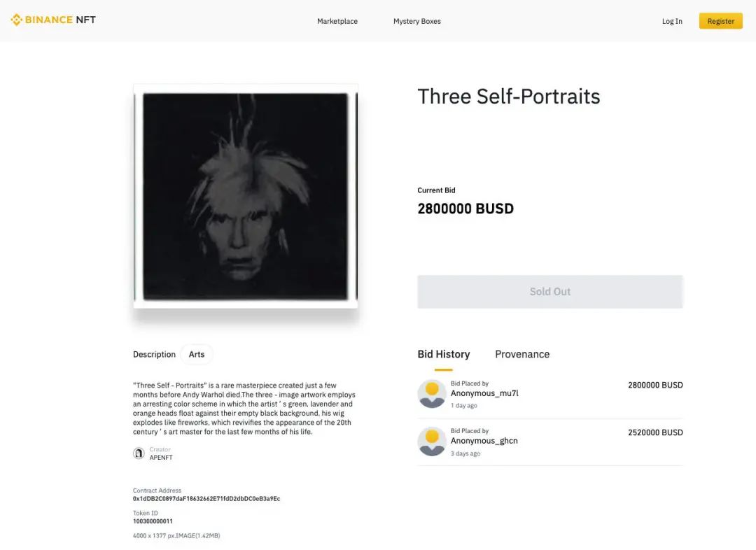Click the Arts category tag
This screenshot has height=550, width=756.
[x=197, y=354]
